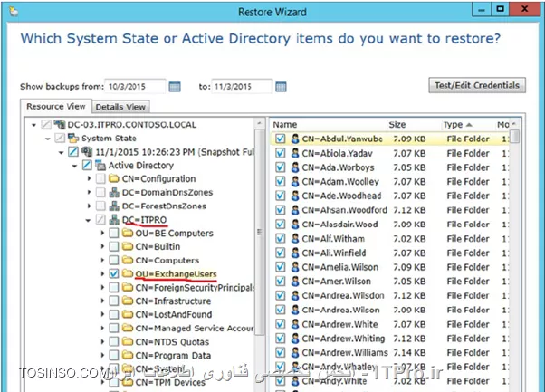The image size is (545, 392).
Task: Select the DC-03.ITPRO.CONTOSO.LOCAL server icon
Action: coord(60,124)
